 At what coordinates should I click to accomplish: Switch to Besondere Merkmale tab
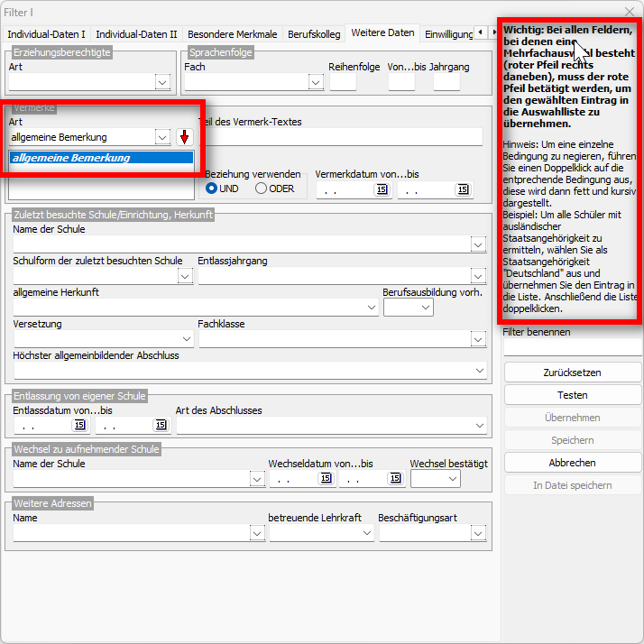pyautogui.click(x=233, y=34)
